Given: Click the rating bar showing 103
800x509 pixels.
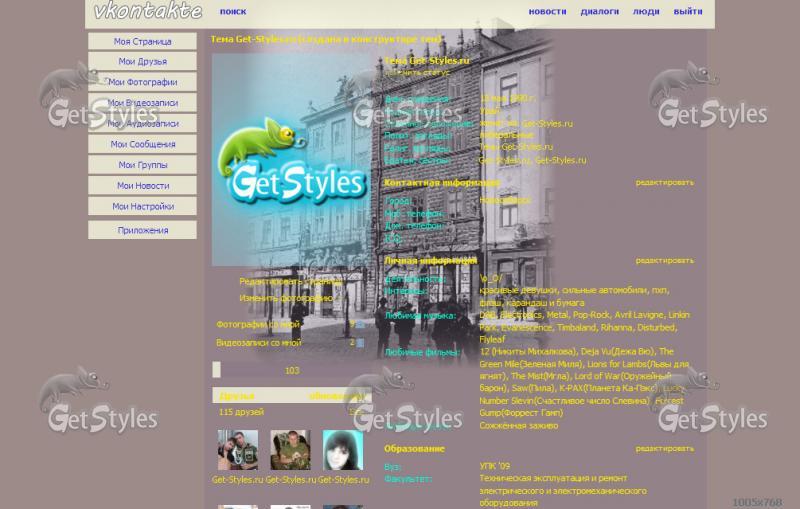Looking at the screenshot, I should [x=292, y=370].
